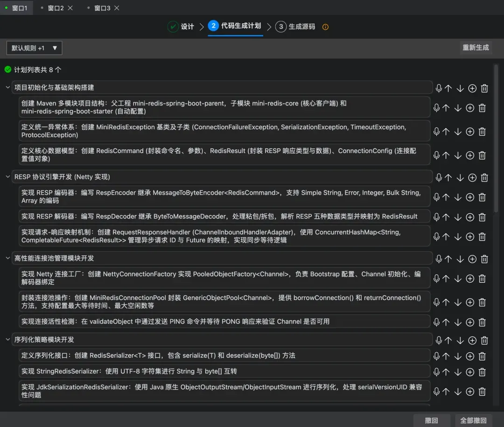
Task: Collapse the 项目初始化与基础架构搭建 group
Action: [8, 87]
